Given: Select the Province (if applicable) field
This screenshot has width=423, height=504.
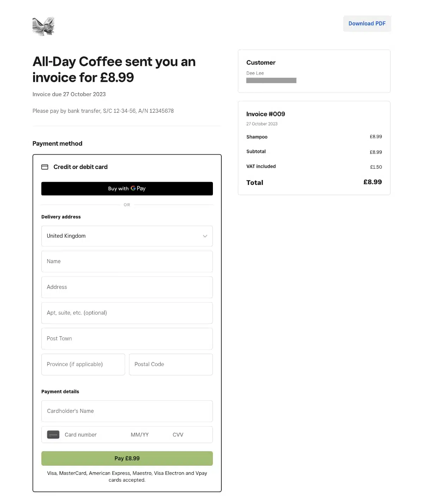Looking at the screenshot, I should point(83,364).
